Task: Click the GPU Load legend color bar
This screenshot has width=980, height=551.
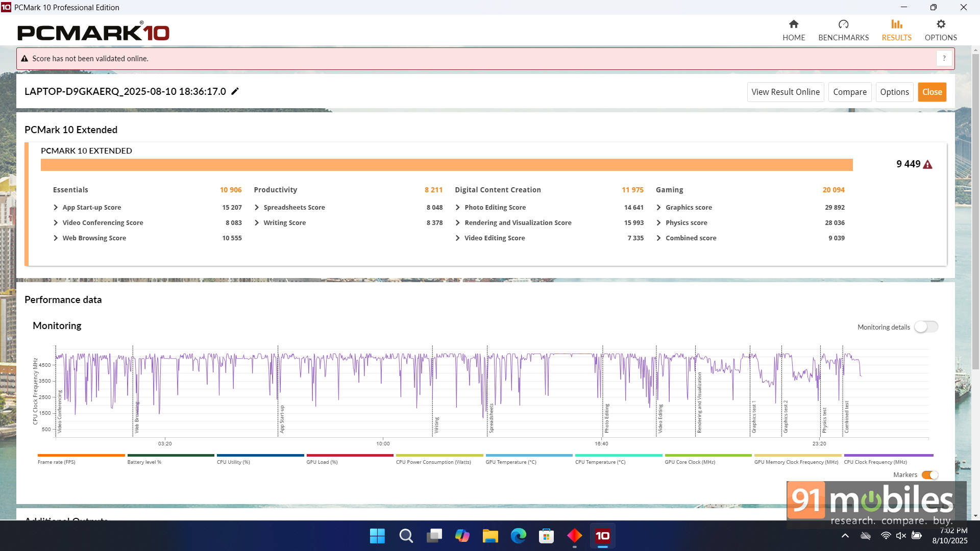Action: coord(350,456)
